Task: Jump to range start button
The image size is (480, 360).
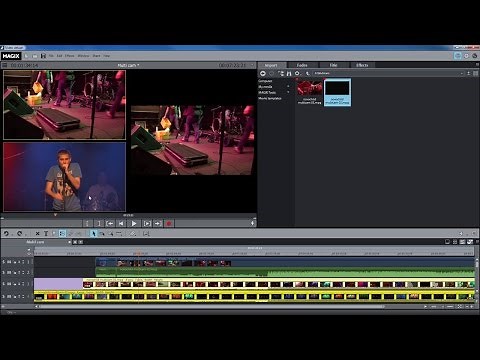Action: pos(110,224)
